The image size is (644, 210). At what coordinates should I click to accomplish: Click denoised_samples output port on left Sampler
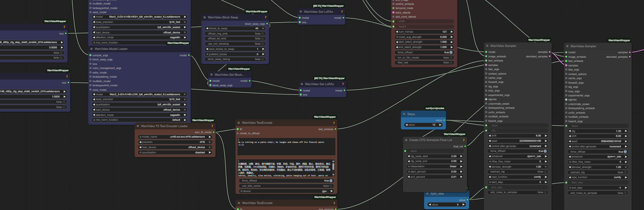(x=550, y=57)
